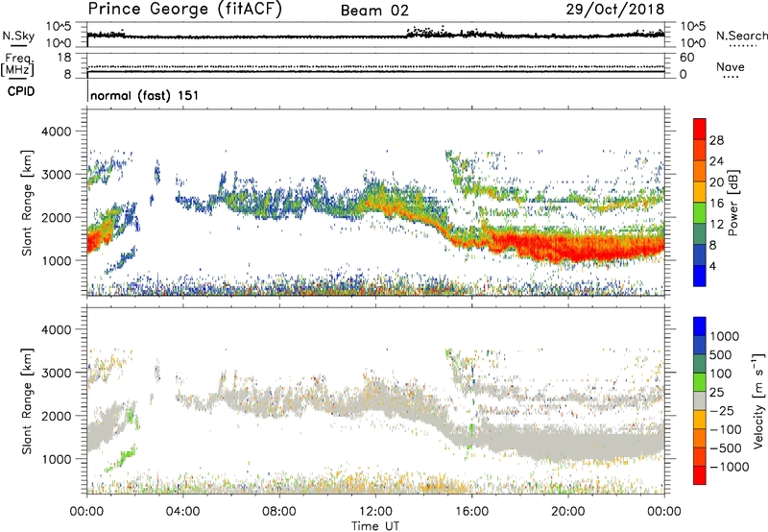This screenshot has height=532, width=768.
Task: Click the 'CPID' label
Action: pyautogui.click(x=21, y=91)
